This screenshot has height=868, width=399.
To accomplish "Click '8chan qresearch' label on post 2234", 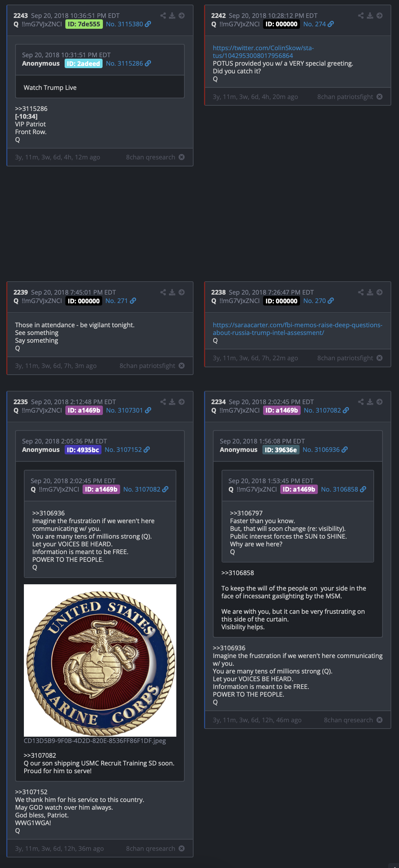I will tap(348, 720).
